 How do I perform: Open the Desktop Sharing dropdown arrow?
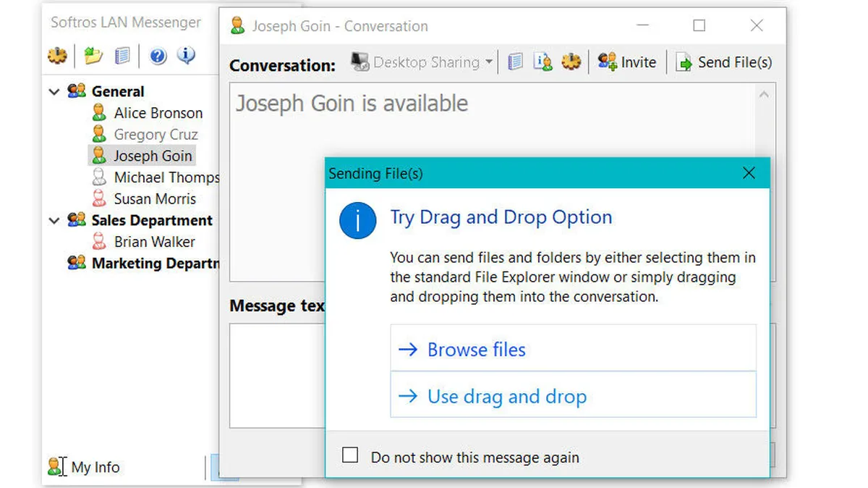[489, 62]
